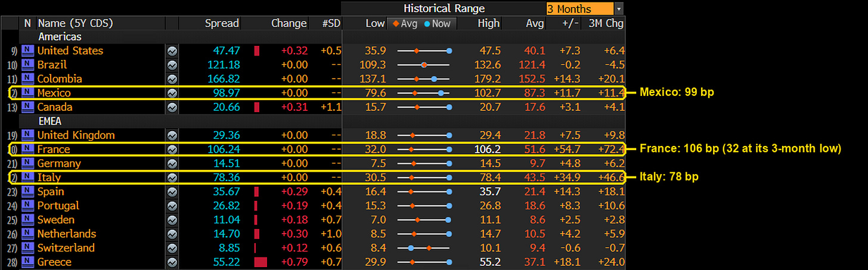Click the Avg column header beside High

[535, 23]
